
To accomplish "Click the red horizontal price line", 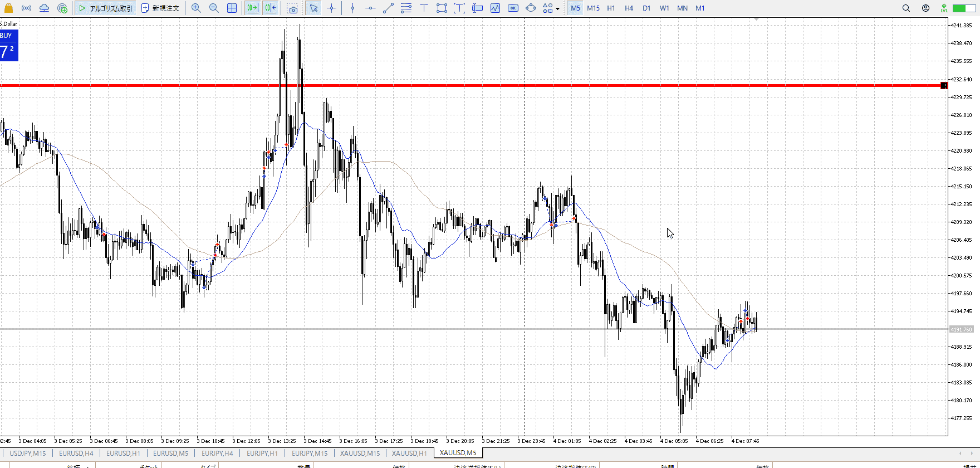I will point(445,85).
